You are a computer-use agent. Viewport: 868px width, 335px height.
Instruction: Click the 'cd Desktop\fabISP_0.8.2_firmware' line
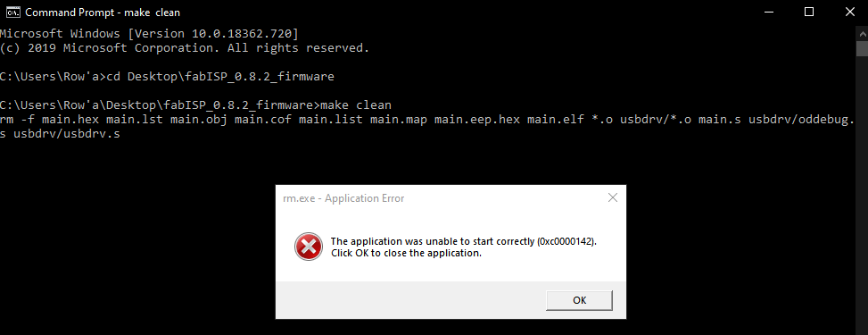click(x=167, y=77)
